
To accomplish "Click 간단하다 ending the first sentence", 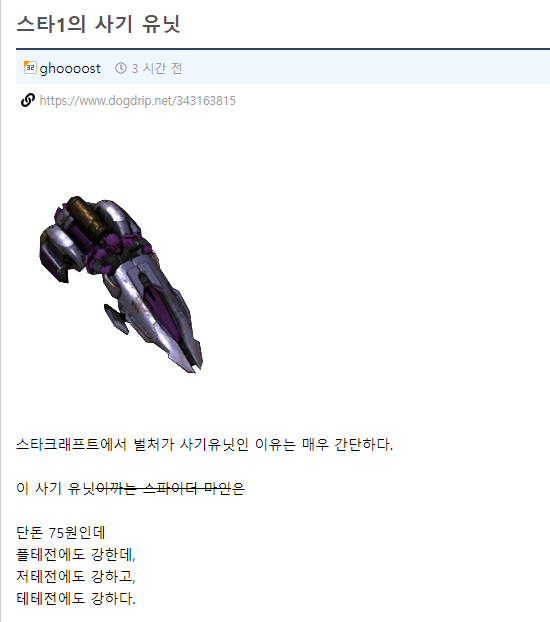I will coord(363,444).
